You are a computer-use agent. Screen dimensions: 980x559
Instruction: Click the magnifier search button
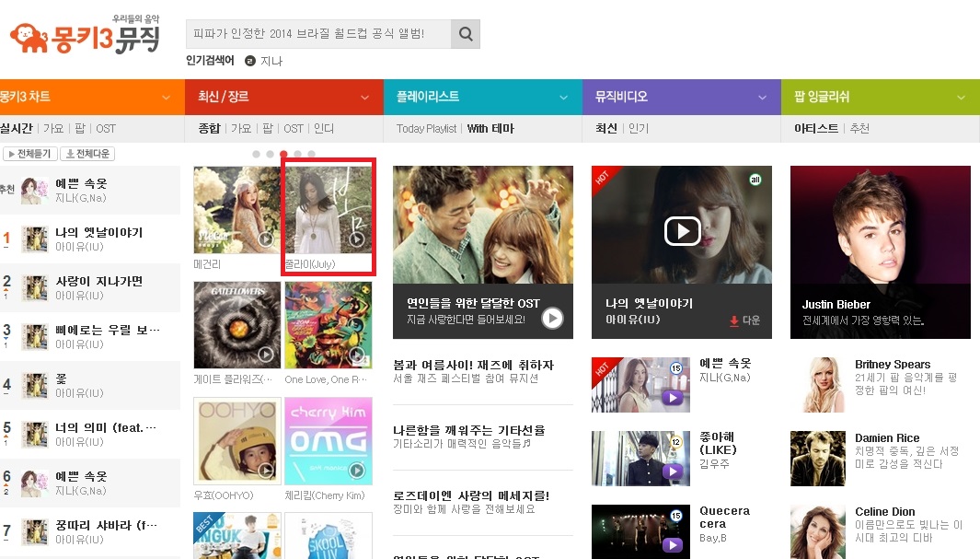click(465, 34)
